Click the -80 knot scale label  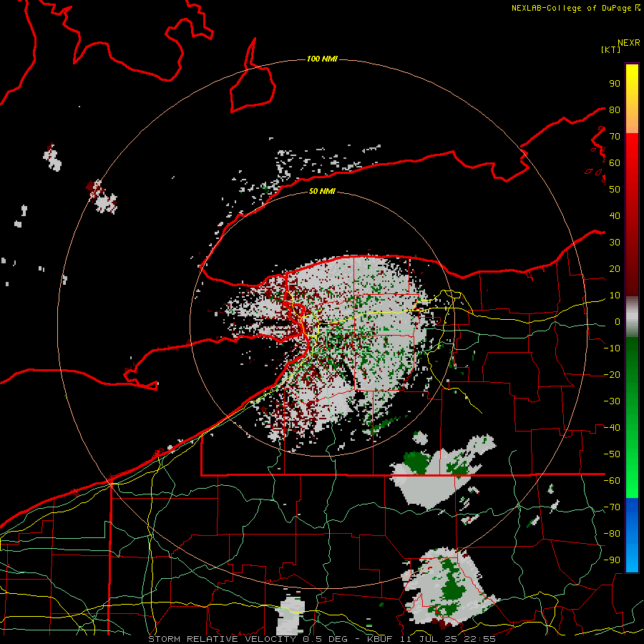(612, 534)
